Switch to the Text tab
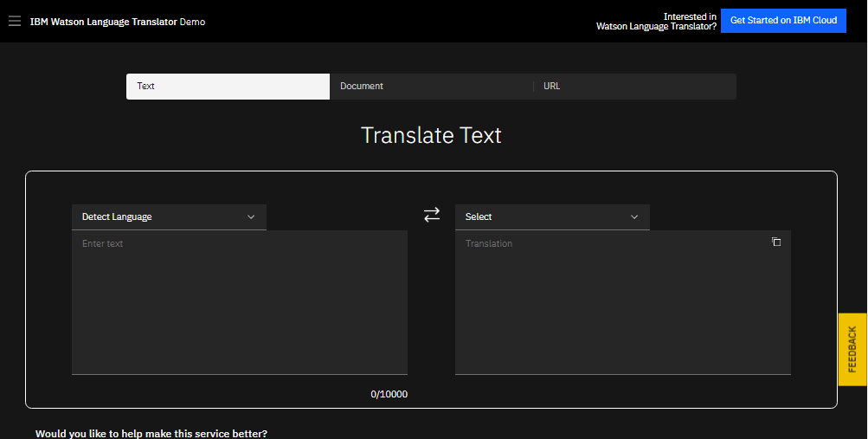Image resolution: width=868 pixels, height=439 pixels. pyautogui.click(x=228, y=87)
